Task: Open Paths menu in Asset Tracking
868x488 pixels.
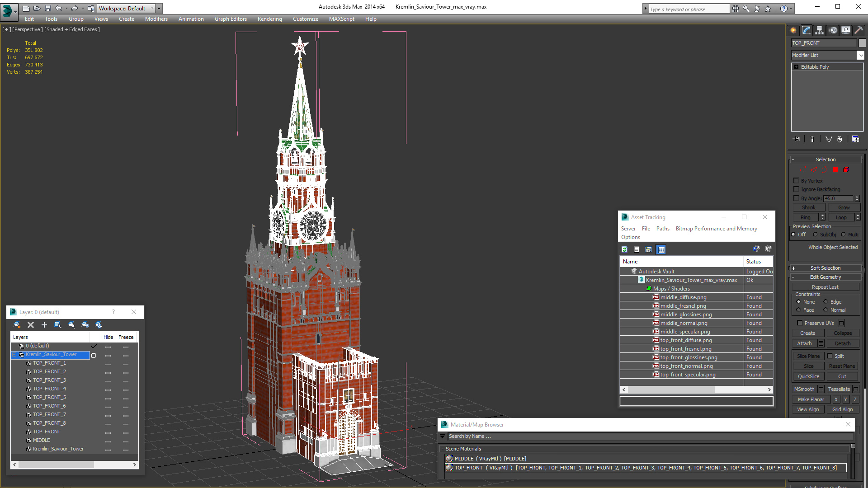Action: pos(663,229)
